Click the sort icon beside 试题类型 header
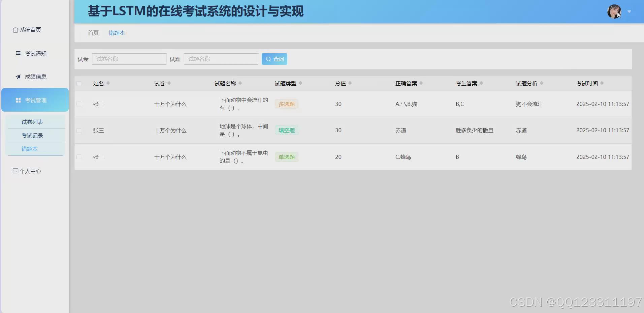 pos(301,83)
